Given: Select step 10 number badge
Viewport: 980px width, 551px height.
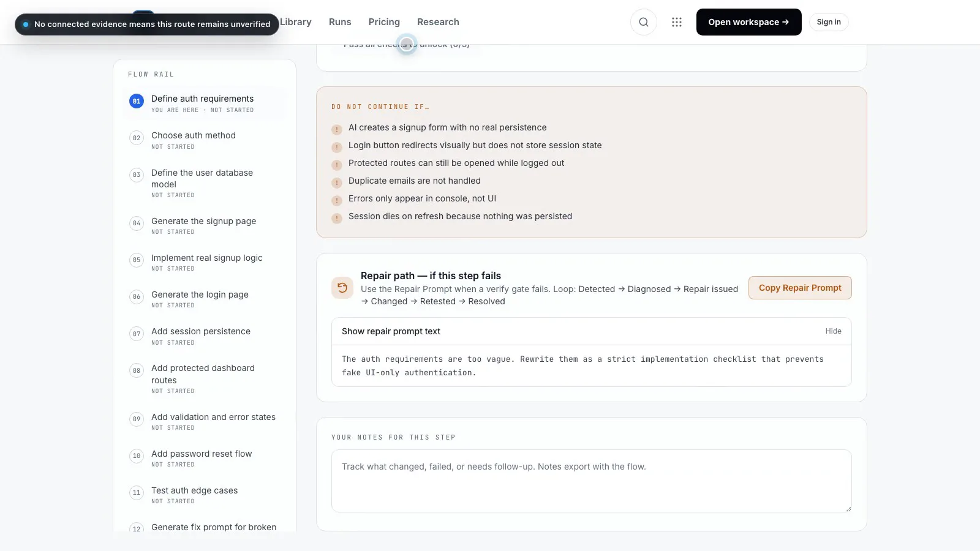Looking at the screenshot, I should click(x=137, y=455).
